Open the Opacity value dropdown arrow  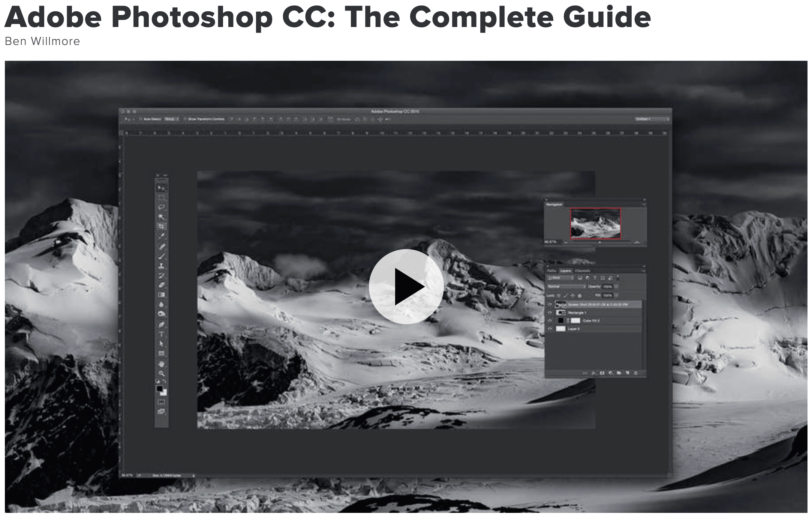[616, 287]
